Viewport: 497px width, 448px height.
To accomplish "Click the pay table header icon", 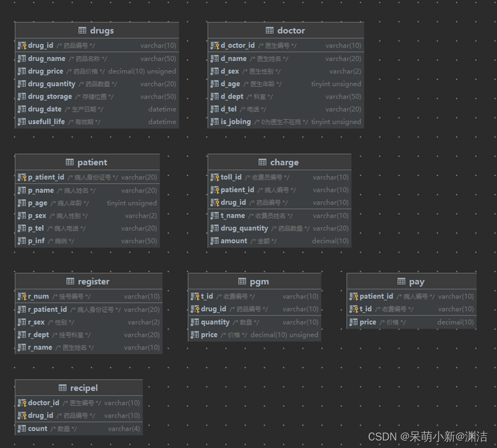I will [402, 281].
